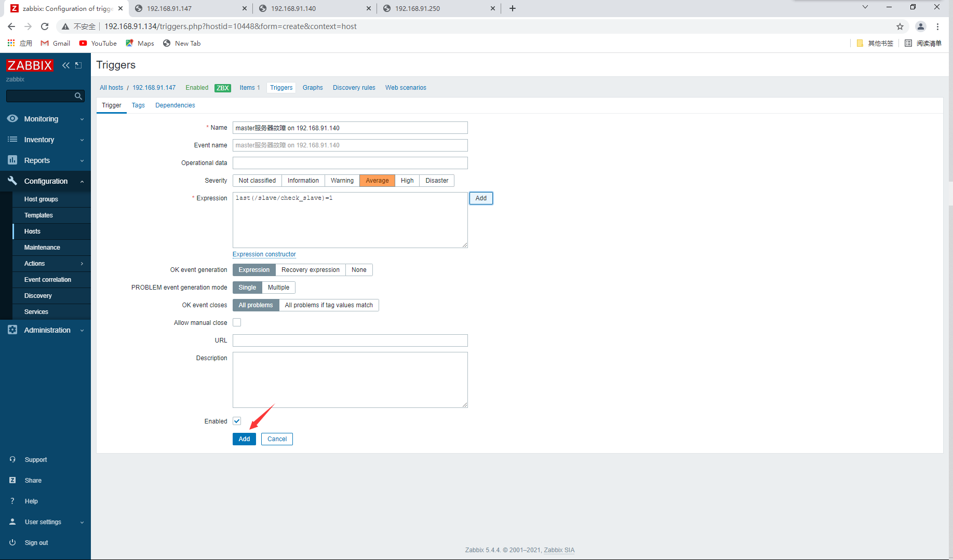Screen dimensions: 953x560
Task: Switch to the Tags tab
Action: point(138,105)
